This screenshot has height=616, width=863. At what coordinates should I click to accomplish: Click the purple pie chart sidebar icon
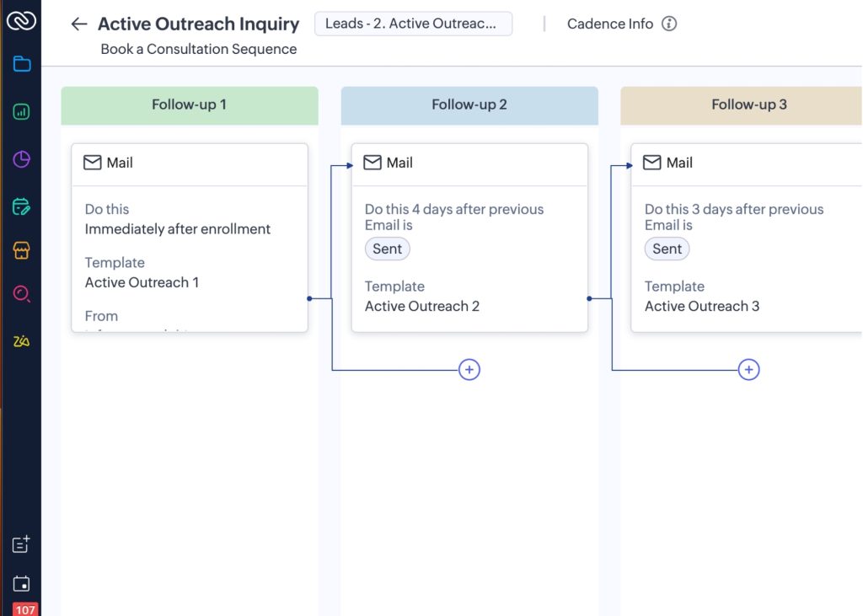(x=20, y=158)
